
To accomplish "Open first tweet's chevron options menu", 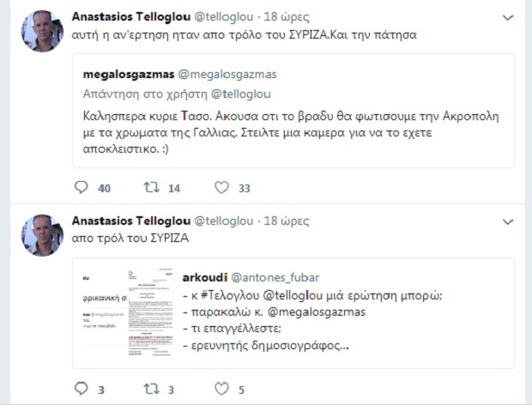I will click(508, 18).
